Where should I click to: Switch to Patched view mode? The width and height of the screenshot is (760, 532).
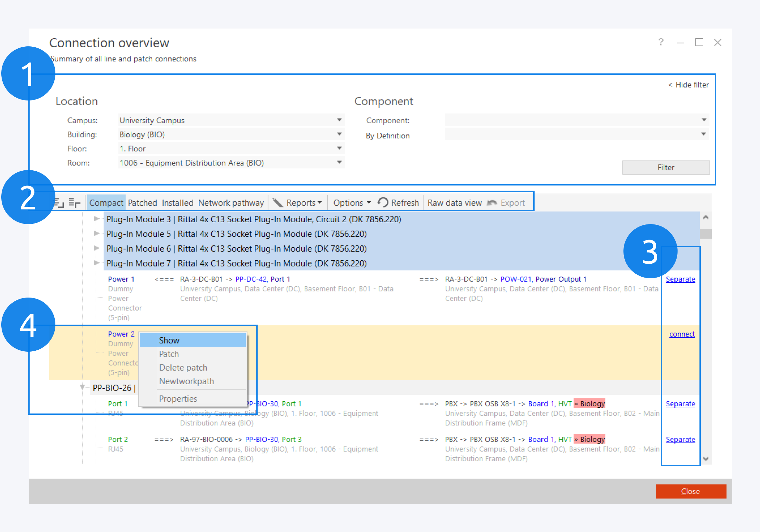(142, 203)
